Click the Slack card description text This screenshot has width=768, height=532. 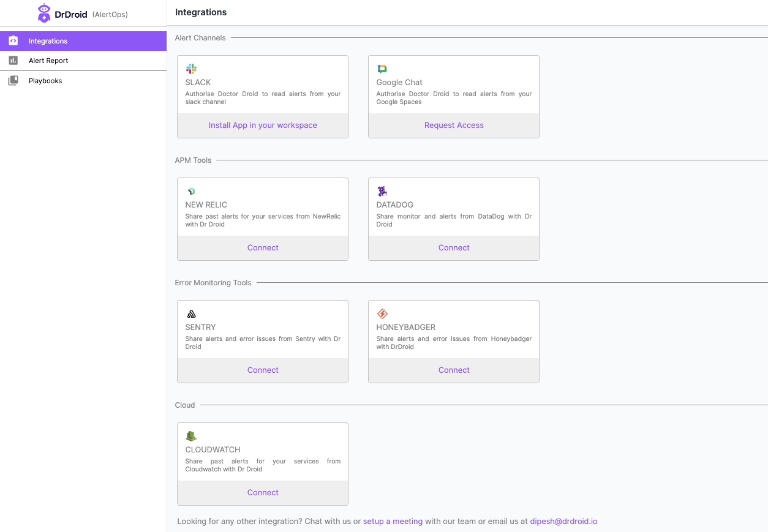point(263,98)
